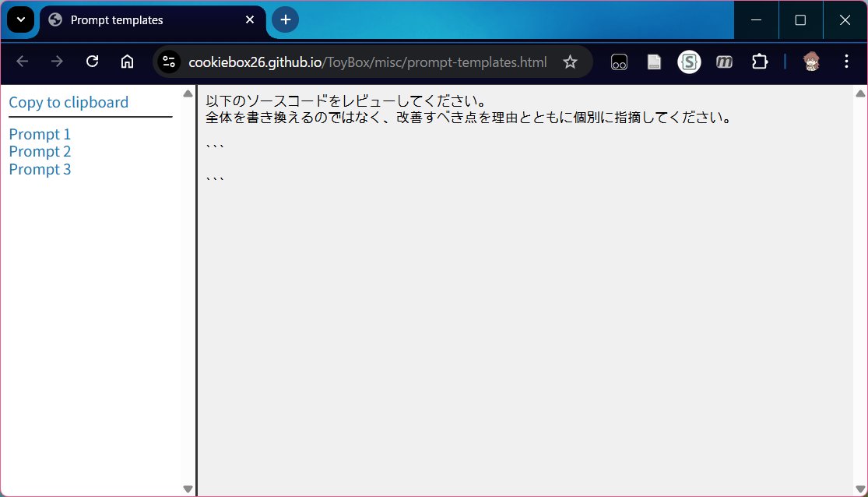Open the document page extension icon
The height and width of the screenshot is (497, 868).
coord(654,62)
